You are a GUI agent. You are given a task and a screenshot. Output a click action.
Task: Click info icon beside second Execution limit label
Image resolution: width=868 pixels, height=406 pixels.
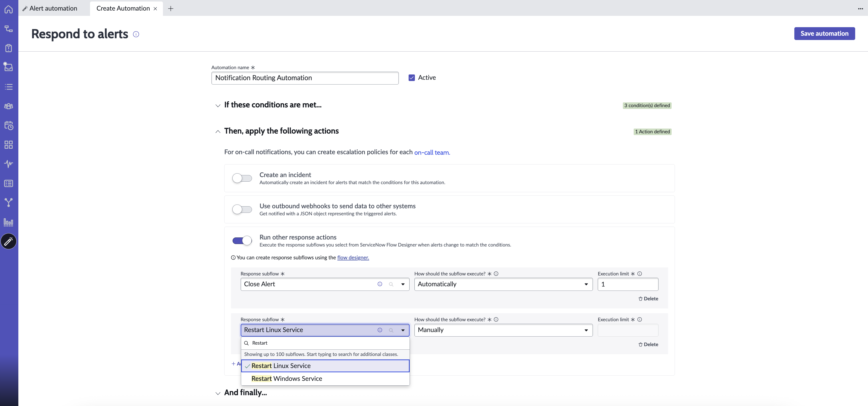(639, 319)
